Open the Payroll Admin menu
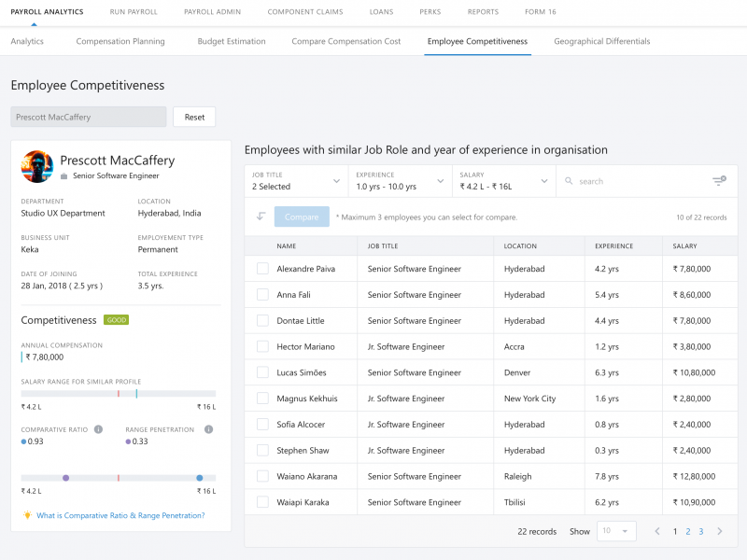 click(x=213, y=12)
